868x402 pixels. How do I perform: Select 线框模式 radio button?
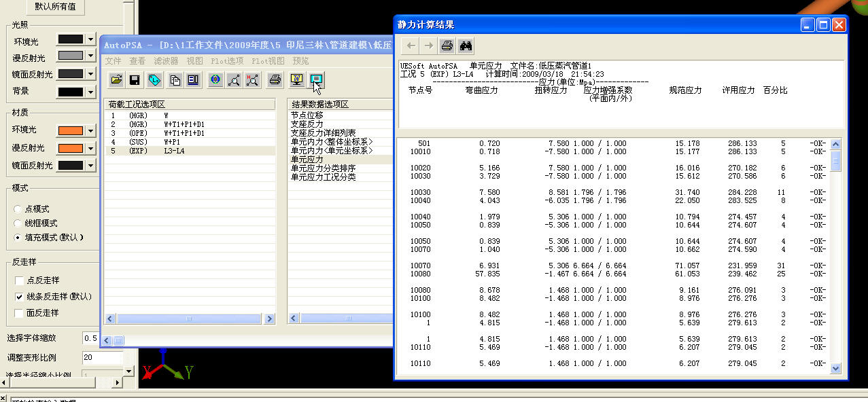pyautogui.click(x=18, y=223)
